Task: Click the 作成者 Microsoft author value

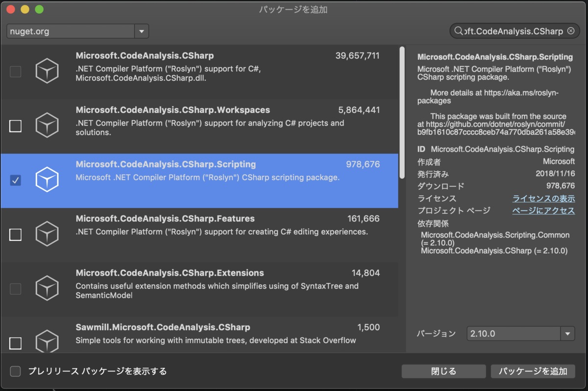Action: [559, 161]
